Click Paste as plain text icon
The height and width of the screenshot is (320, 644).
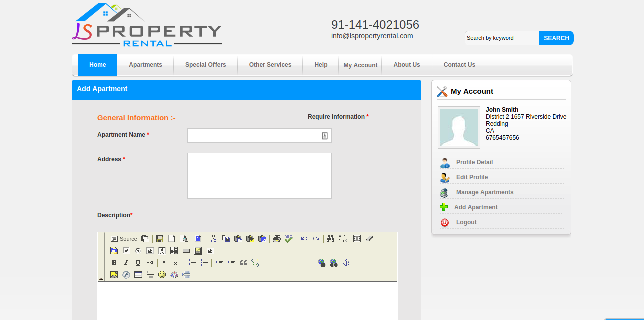[250, 239]
